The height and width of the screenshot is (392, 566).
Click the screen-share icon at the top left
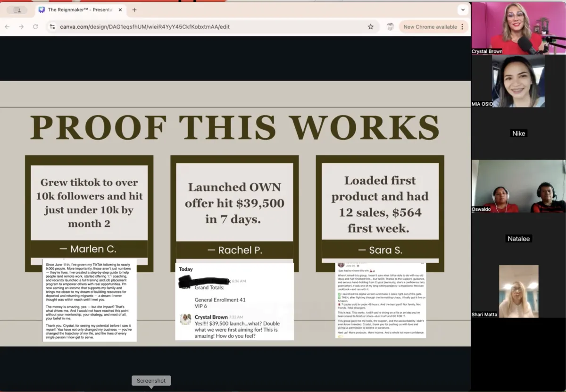coord(17,10)
